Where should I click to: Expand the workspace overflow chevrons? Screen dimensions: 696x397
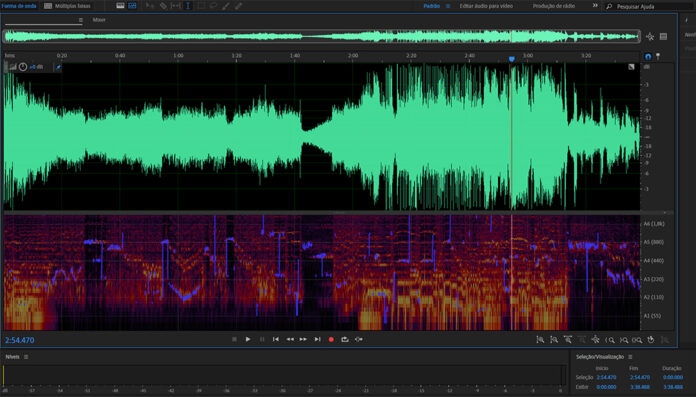595,6
